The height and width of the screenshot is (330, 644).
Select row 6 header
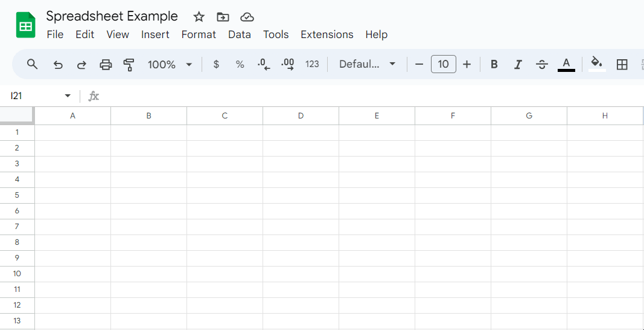tap(17, 211)
